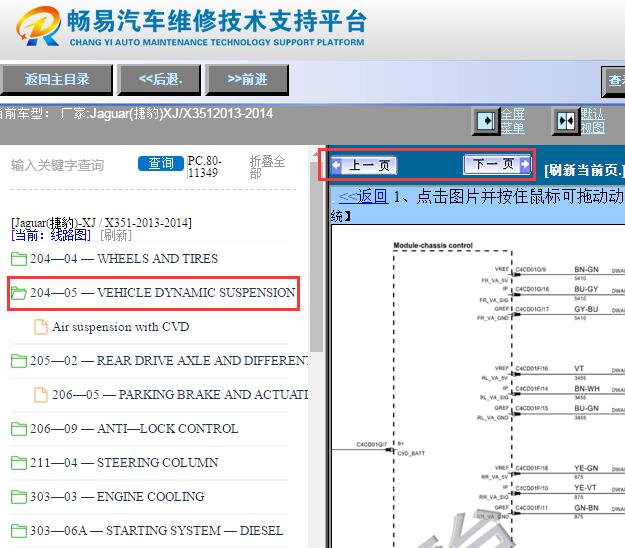Image resolution: width=625 pixels, height=548 pixels.
Task: Go to previous page with 上一页
Action: (x=364, y=165)
